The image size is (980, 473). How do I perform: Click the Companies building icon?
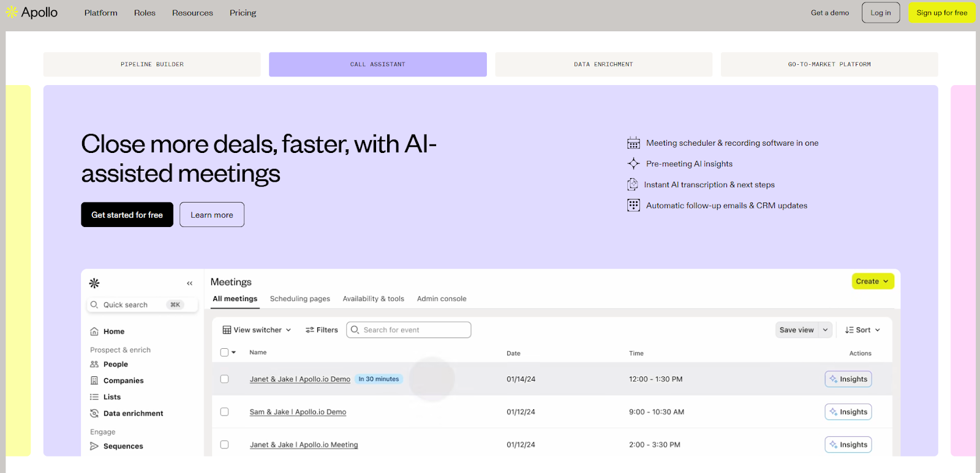click(x=94, y=381)
